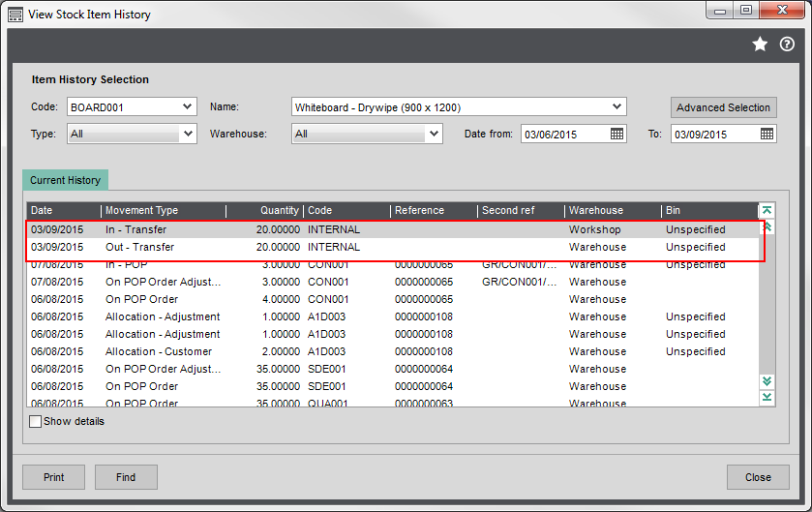Select the Current History tab
812x512 pixels.
65,180
